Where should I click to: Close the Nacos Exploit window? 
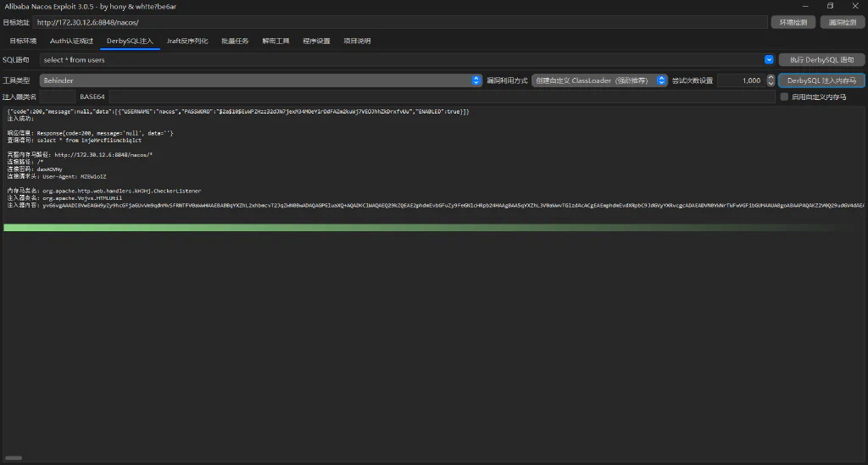(x=855, y=6)
